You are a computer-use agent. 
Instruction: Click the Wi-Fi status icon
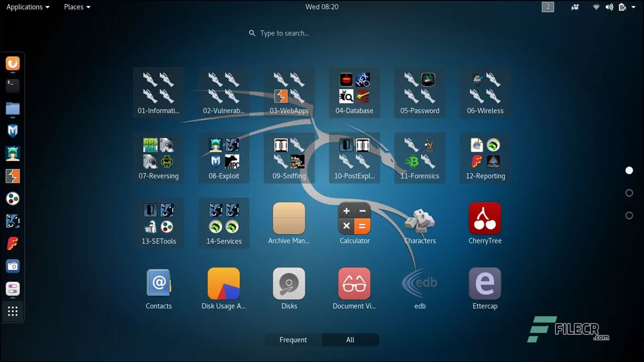pos(596,7)
